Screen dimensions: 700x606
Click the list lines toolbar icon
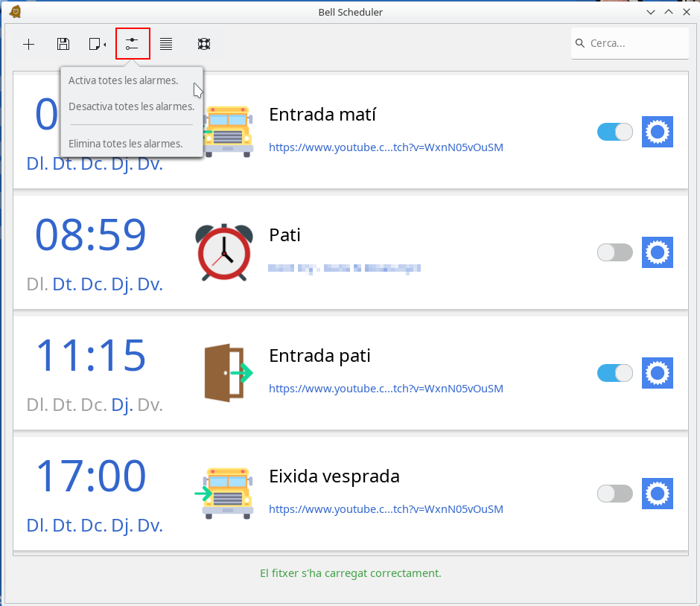point(166,44)
